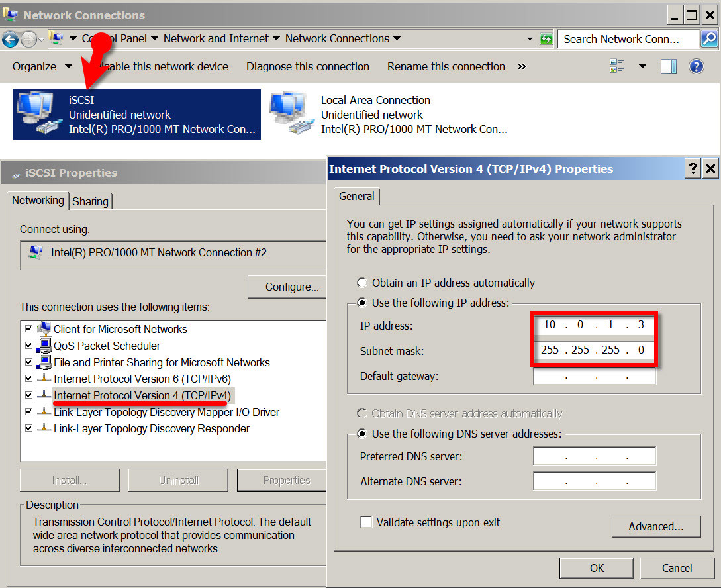721x588 pixels.
Task: Uncheck Internet Protocol Version 4 checkbox
Action: pyautogui.click(x=28, y=395)
